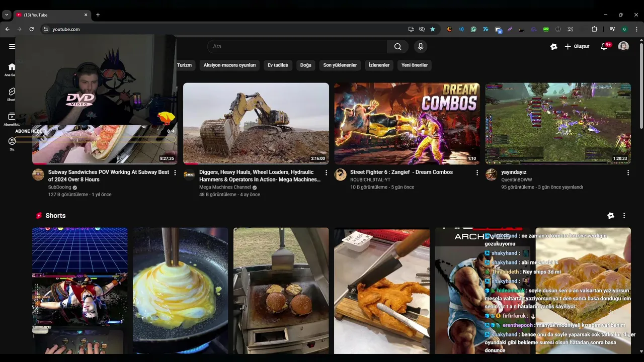Click the QuentinBOWW channel avatar
The image size is (644, 362).
click(492, 174)
